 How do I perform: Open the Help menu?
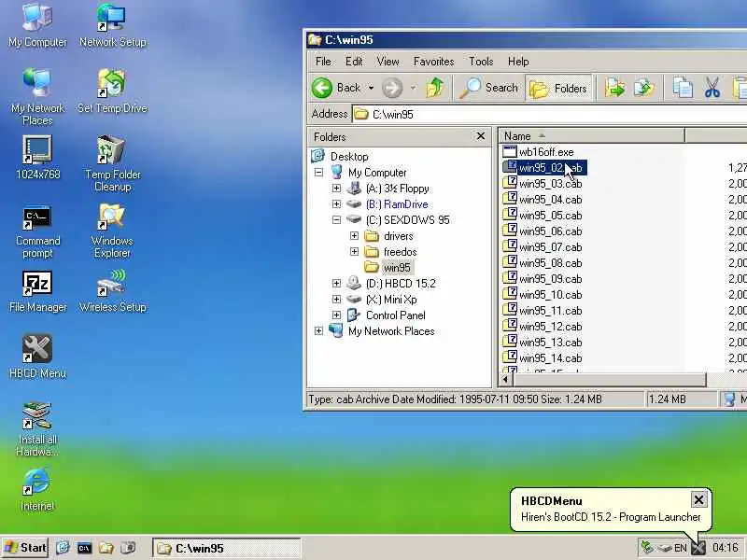pyautogui.click(x=518, y=62)
